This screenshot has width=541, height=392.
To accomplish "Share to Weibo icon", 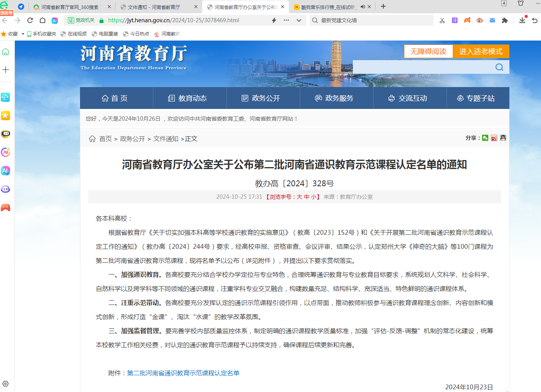I will point(494,138).
